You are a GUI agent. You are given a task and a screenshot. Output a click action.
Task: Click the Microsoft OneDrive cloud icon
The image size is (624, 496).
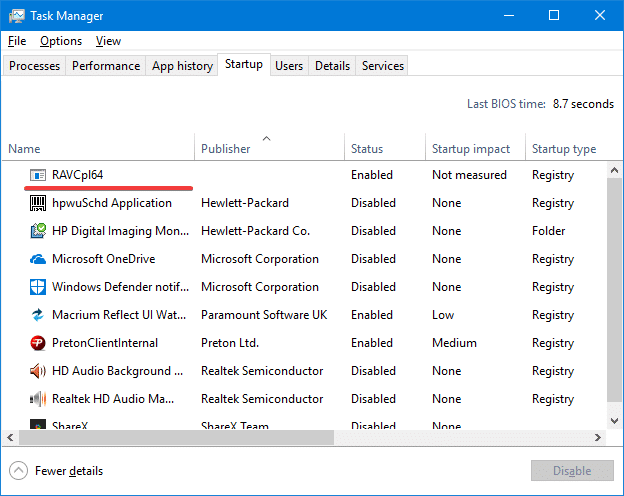(38, 259)
